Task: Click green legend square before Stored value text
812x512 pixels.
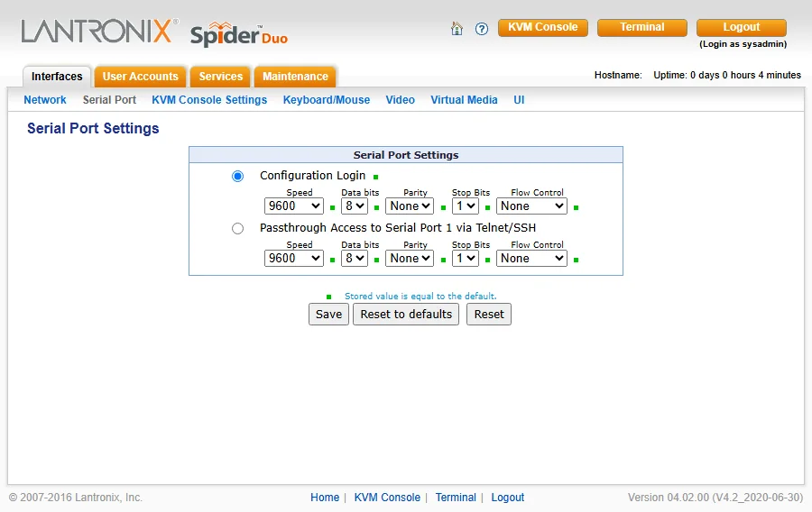Action: [328, 297]
